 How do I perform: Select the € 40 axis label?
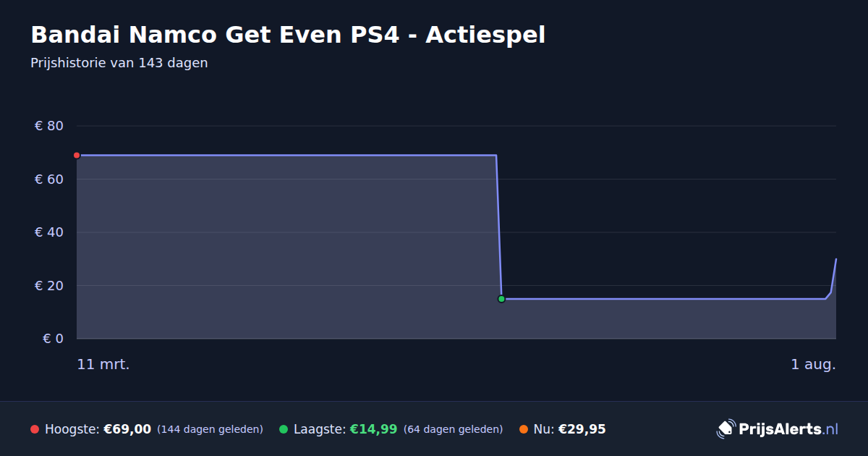point(49,232)
